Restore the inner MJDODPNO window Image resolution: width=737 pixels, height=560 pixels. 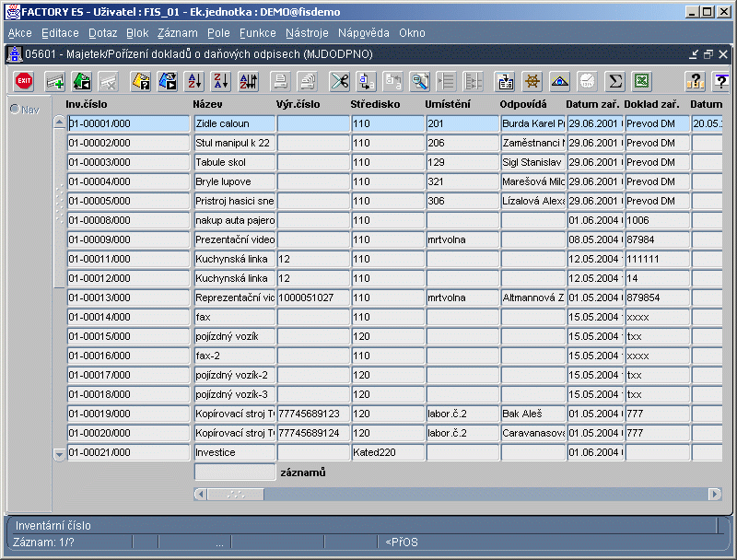pyautogui.click(x=708, y=54)
